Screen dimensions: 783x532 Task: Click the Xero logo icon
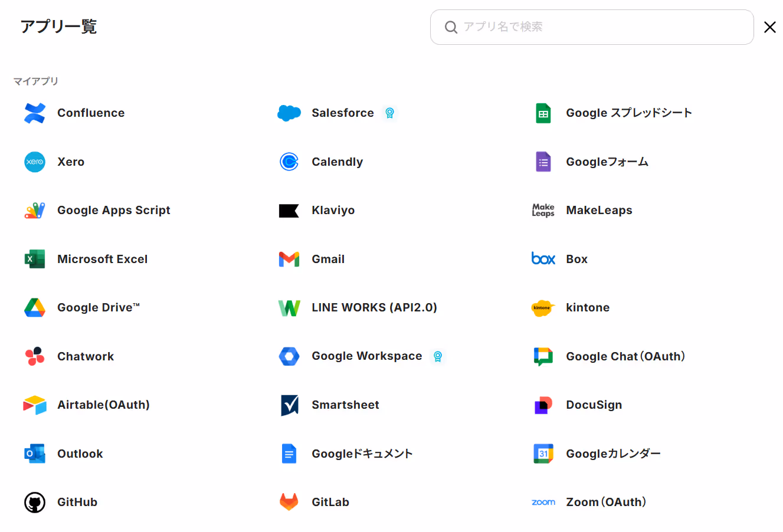35,162
